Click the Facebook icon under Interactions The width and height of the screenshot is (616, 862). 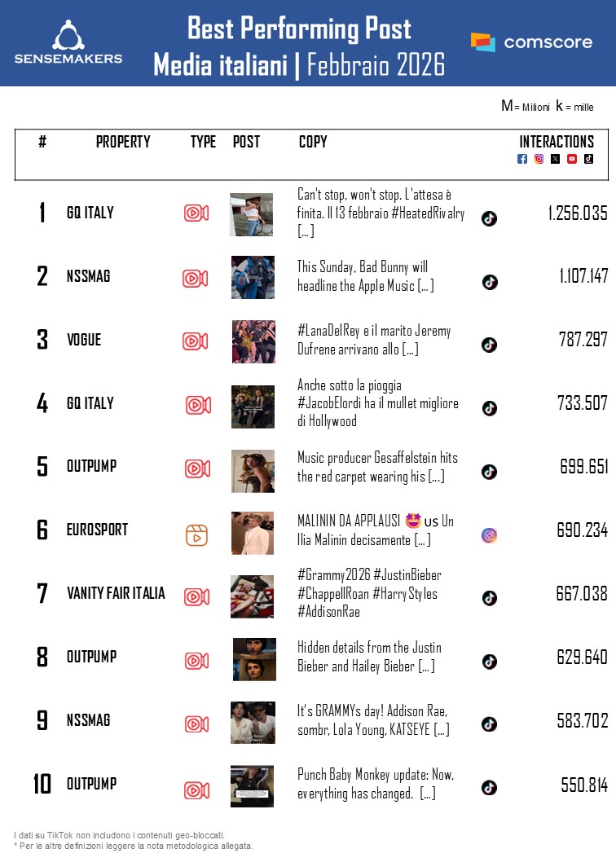click(x=522, y=159)
